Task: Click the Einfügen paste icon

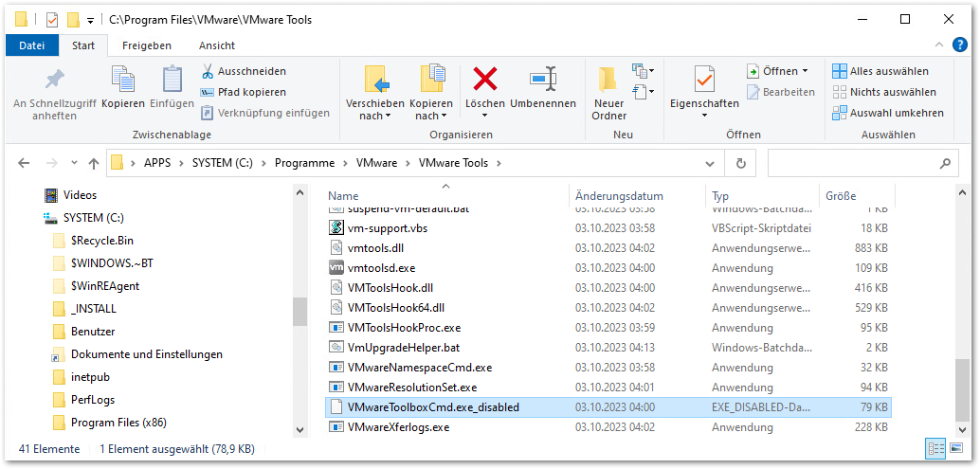Action: (172, 79)
